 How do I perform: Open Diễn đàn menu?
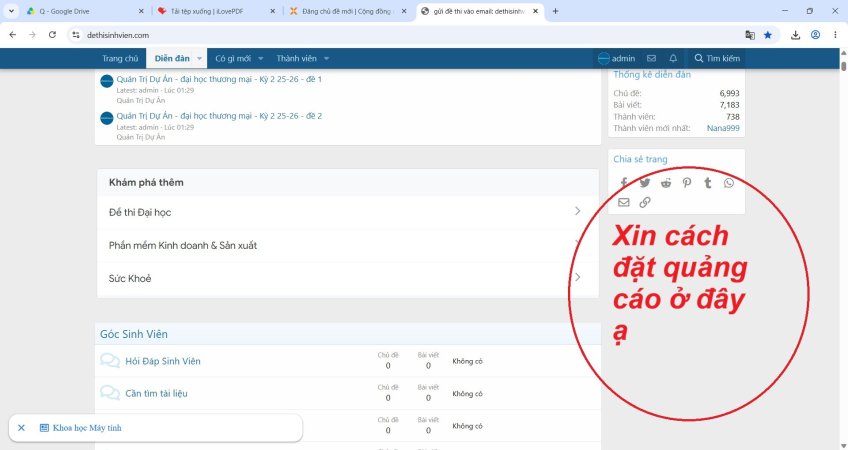172,58
